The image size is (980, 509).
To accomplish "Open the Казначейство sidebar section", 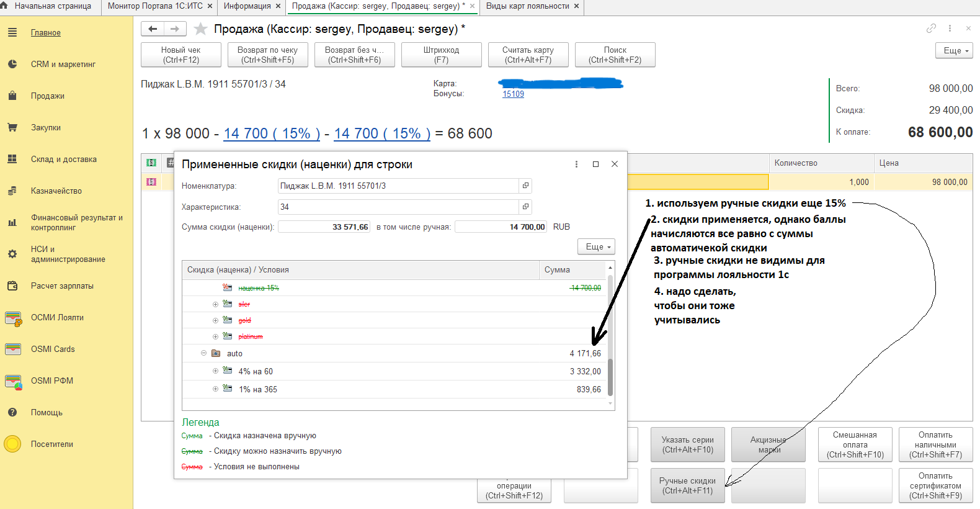I will pos(56,191).
